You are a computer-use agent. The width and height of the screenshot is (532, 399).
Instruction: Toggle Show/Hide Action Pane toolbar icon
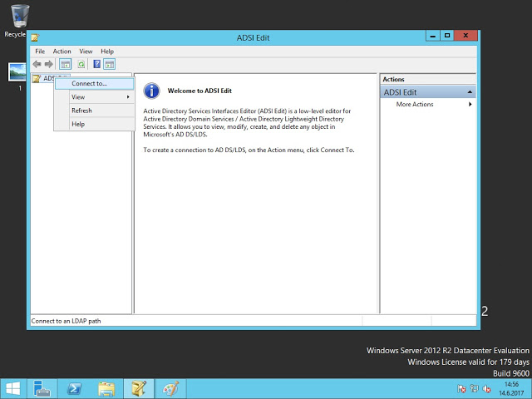pos(109,64)
